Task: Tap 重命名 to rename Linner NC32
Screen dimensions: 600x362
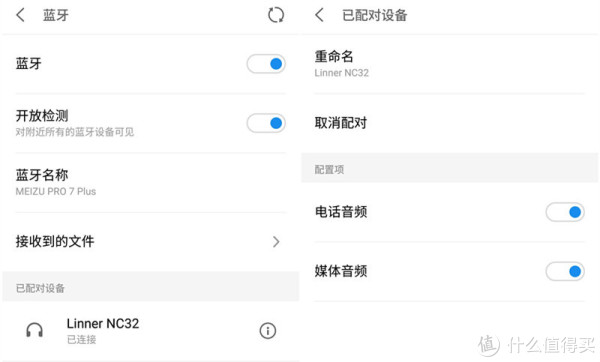Action: point(450,64)
